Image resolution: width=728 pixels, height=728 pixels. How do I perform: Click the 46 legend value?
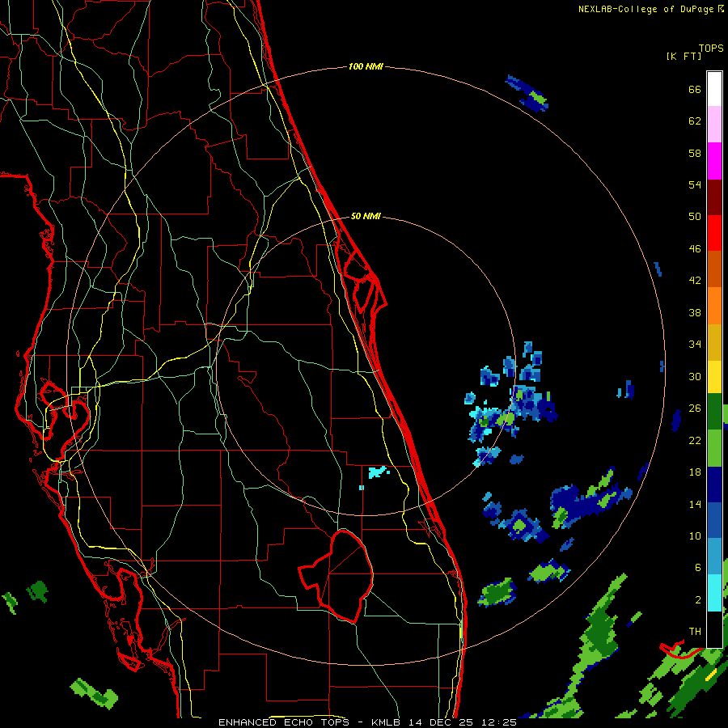coord(695,249)
